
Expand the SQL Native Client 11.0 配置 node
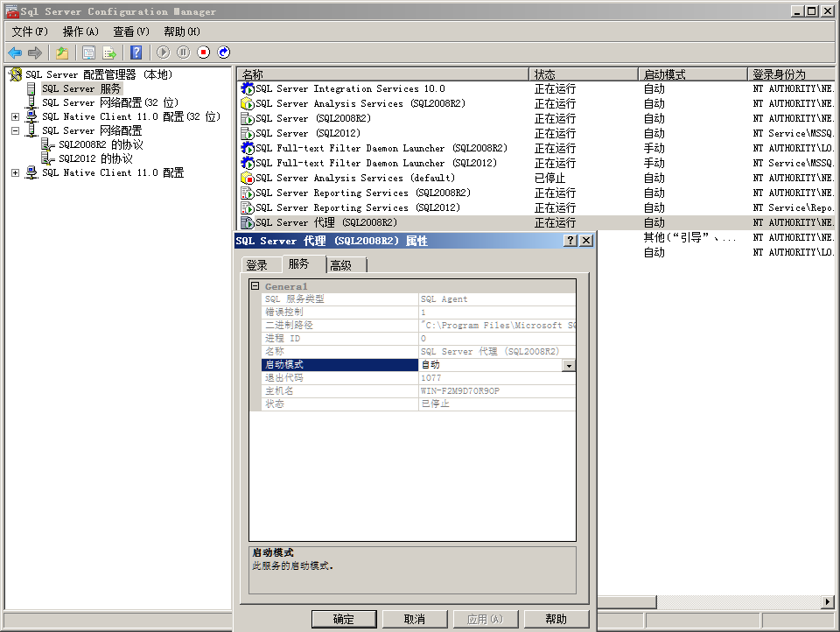click(x=15, y=172)
